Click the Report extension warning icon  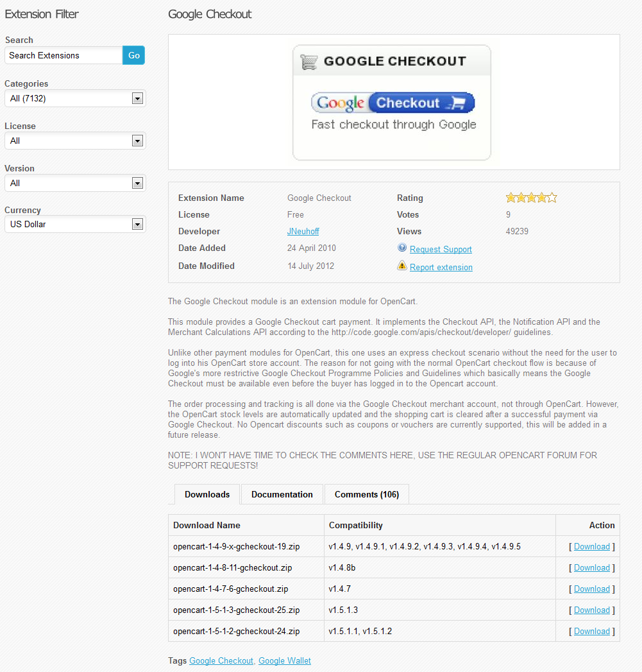click(402, 265)
